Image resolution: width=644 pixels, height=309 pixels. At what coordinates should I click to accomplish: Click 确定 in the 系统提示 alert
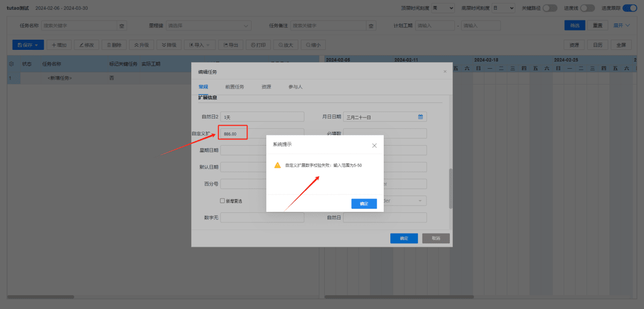pos(364,204)
